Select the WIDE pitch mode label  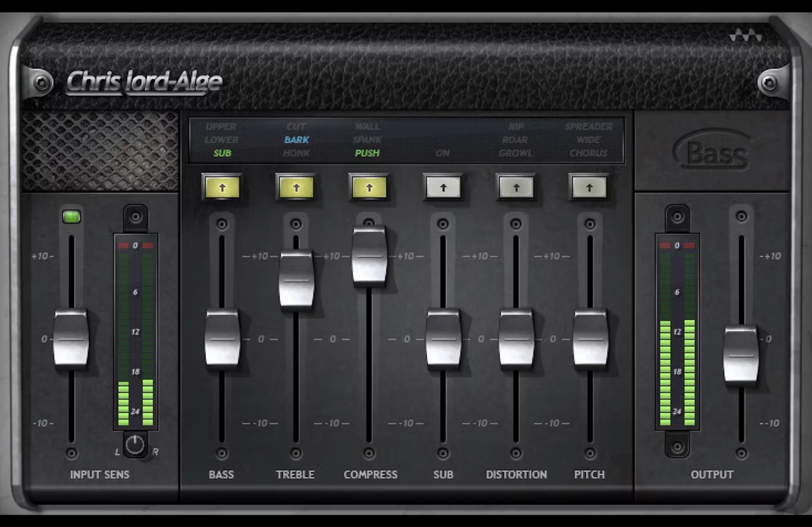tap(588, 140)
